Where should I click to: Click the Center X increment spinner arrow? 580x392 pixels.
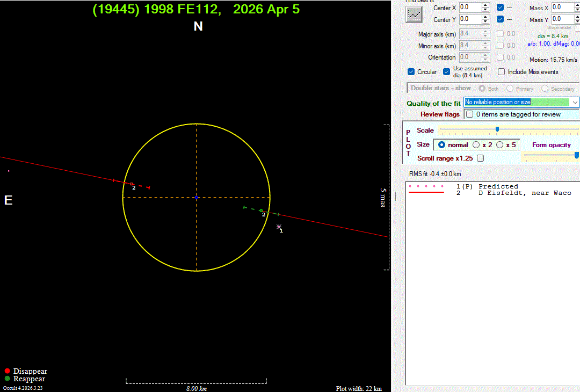pos(485,5)
